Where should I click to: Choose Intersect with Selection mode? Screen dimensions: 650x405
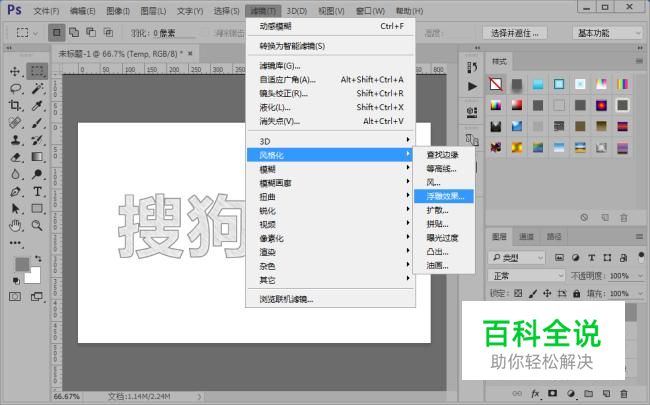click(108, 32)
